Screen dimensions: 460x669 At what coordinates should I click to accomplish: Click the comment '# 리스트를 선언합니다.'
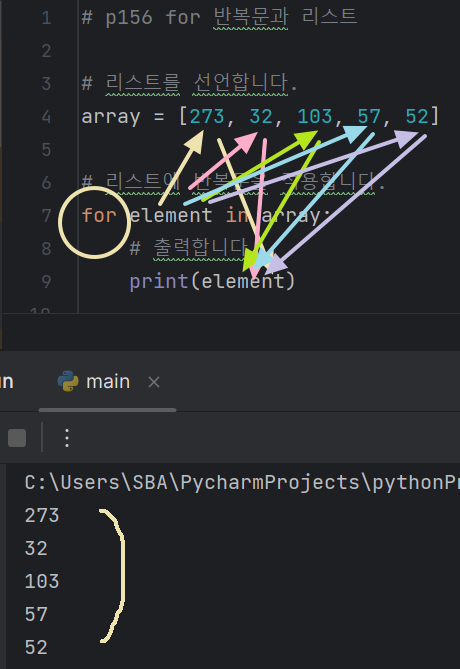point(189,83)
